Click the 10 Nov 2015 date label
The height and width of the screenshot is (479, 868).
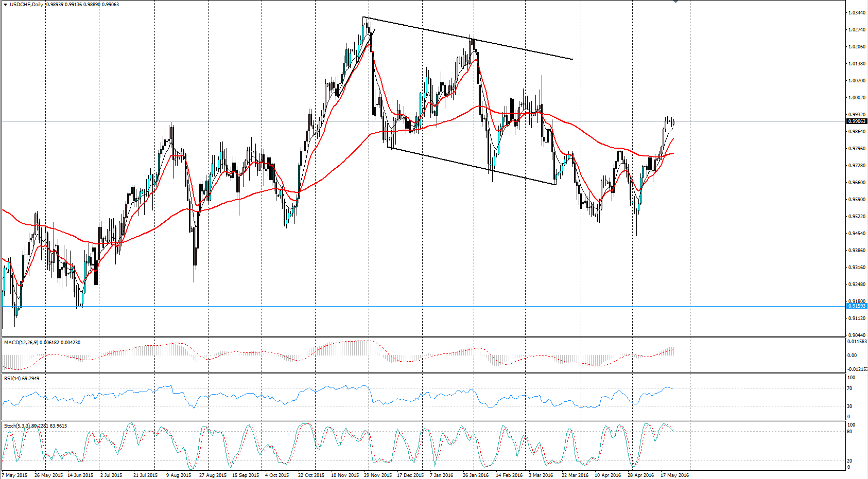point(345,475)
